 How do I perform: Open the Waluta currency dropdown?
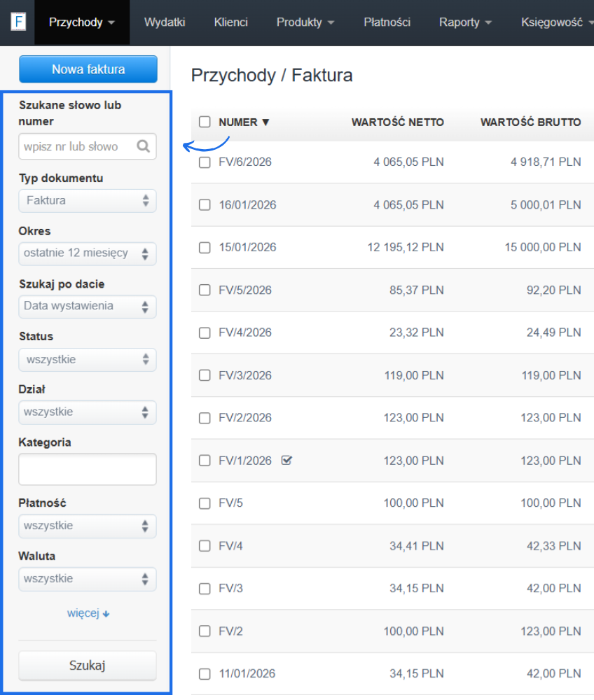[x=87, y=579]
